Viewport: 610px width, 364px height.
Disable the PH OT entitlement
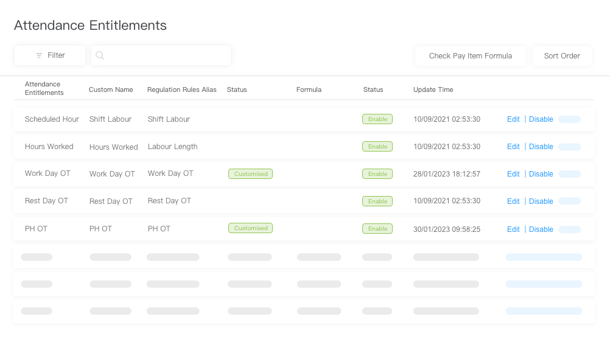coord(541,229)
